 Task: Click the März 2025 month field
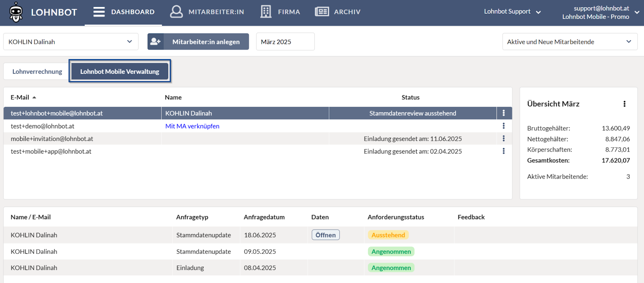coord(285,41)
